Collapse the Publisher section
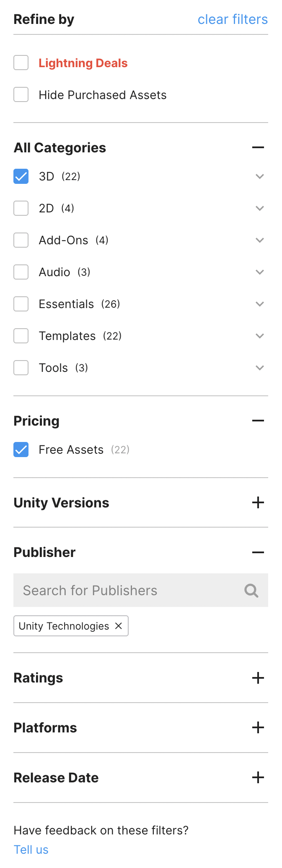The width and height of the screenshot is (282, 868). 258,552
